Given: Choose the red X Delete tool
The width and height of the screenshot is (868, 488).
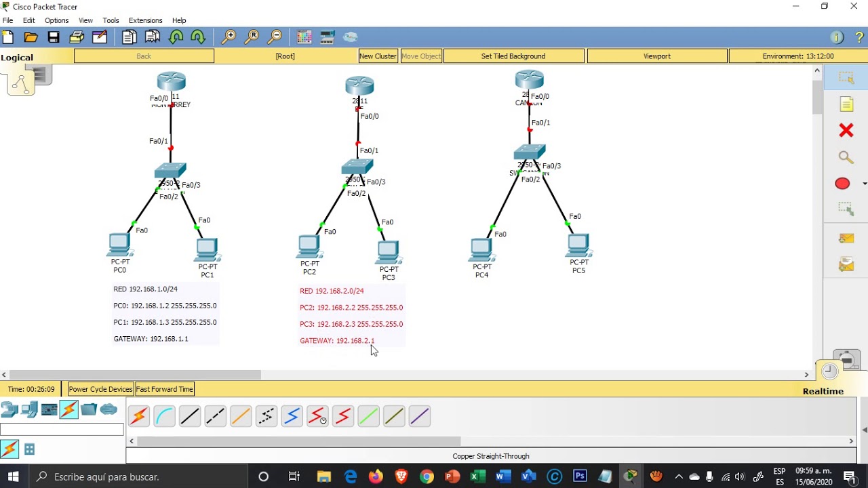Looking at the screenshot, I should tap(846, 130).
